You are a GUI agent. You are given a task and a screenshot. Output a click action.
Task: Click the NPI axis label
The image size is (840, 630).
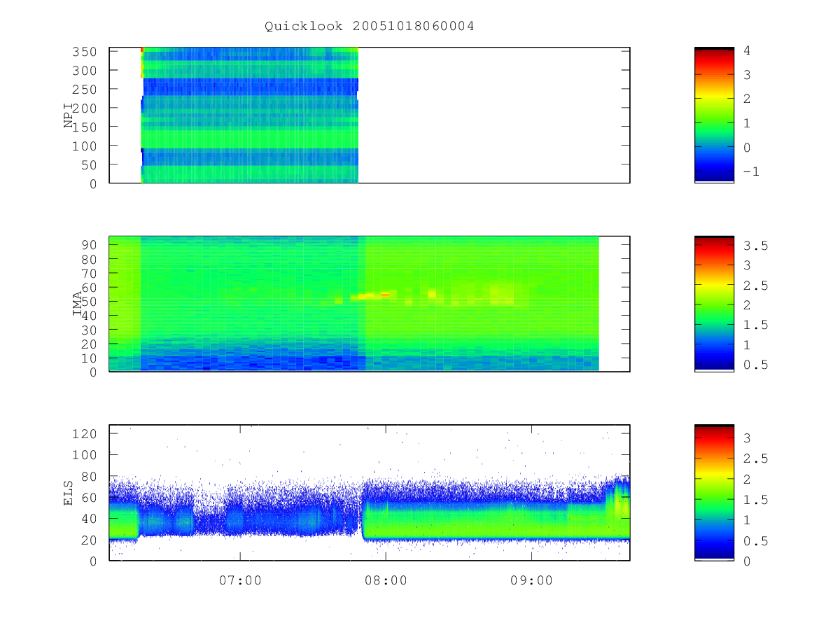coord(69,115)
